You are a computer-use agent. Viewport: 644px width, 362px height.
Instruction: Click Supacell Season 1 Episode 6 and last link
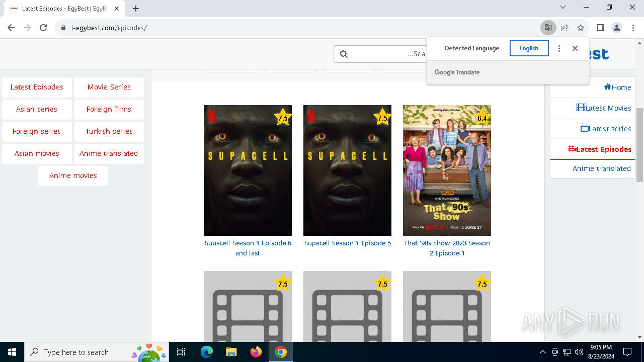point(248,248)
